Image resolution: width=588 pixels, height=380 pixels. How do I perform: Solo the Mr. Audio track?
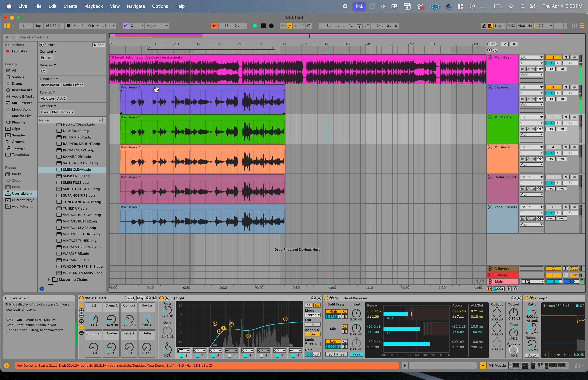[566, 147]
